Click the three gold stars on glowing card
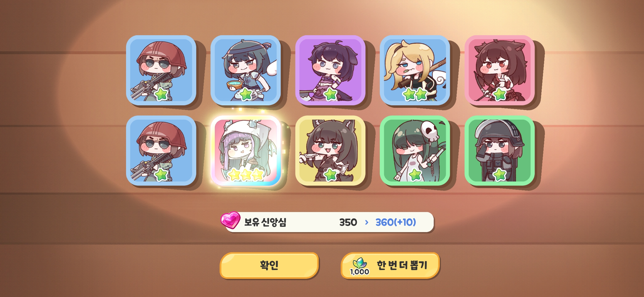 [246, 174]
